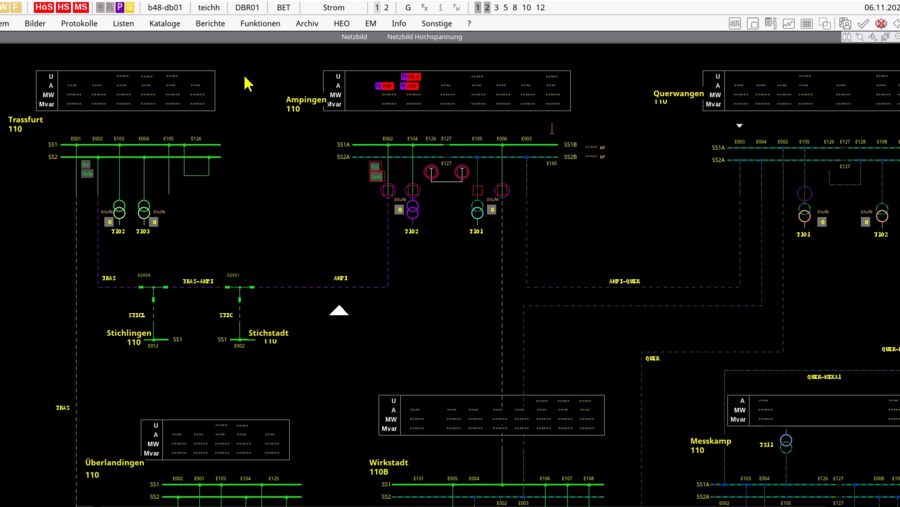Screen dimensions: 900x507
Task: Click the cyan transformer T301 symbol at Ampingen
Action: (478, 210)
